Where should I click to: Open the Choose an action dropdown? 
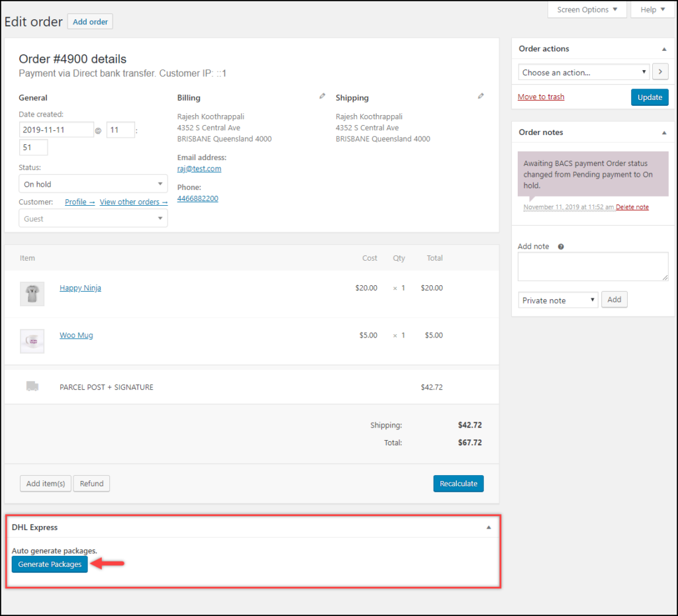(583, 71)
